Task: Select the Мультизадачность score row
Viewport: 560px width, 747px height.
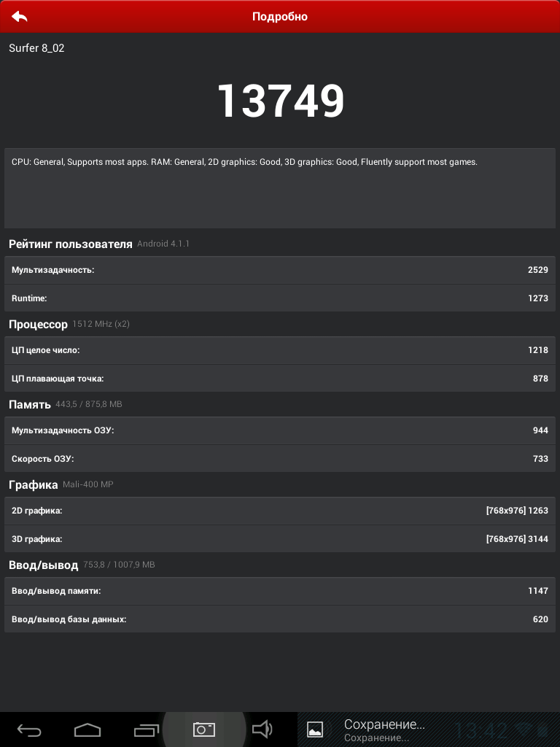Action: 280,270
